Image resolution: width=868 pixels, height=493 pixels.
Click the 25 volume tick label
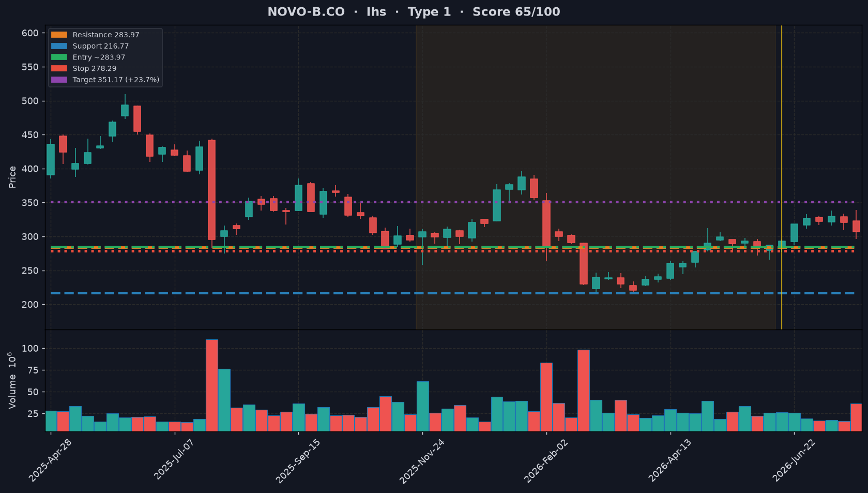pyautogui.click(x=33, y=414)
